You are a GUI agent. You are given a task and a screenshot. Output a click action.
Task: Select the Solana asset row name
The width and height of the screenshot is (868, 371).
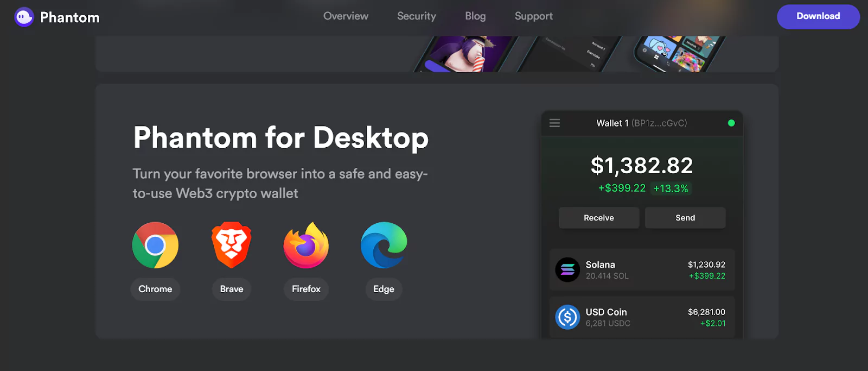click(600, 265)
